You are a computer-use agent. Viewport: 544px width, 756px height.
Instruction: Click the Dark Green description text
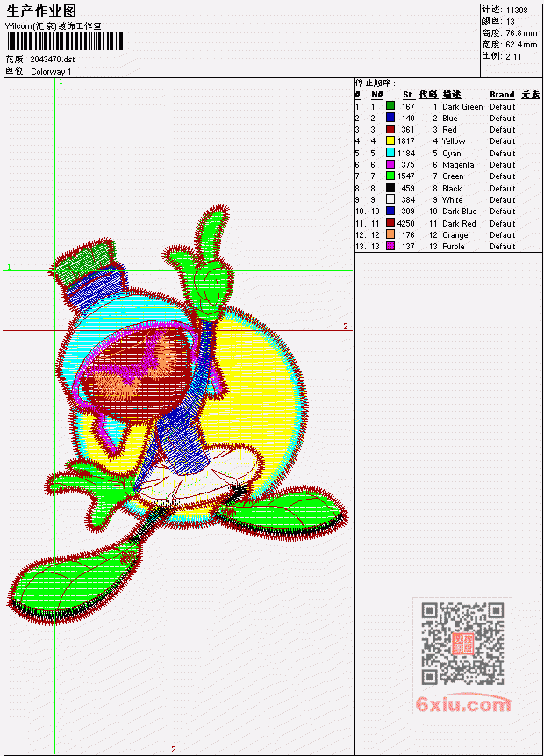462,106
